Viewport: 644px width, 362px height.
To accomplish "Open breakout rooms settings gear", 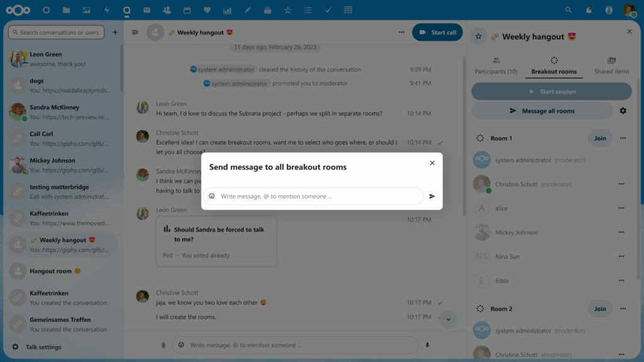I will click(x=622, y=111).
